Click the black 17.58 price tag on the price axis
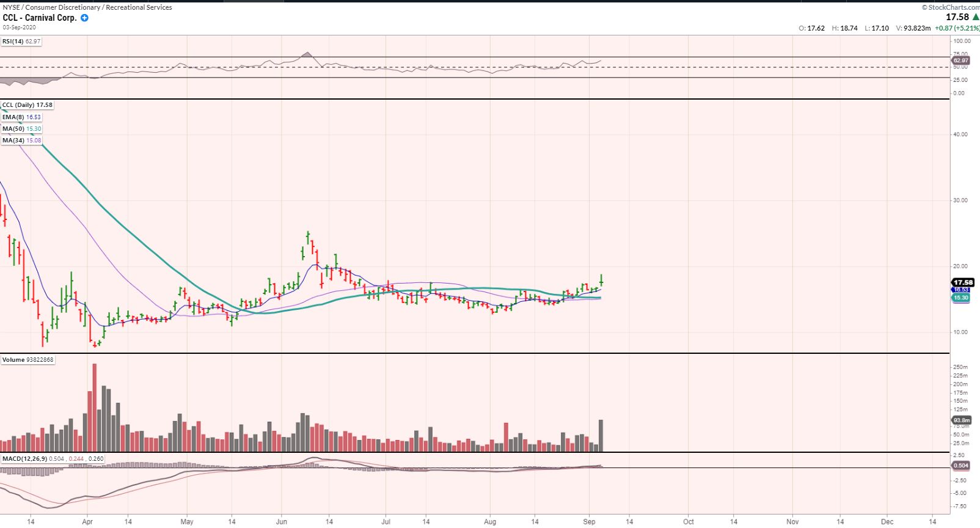Screen dimensions: 980x528 point(963,282)
